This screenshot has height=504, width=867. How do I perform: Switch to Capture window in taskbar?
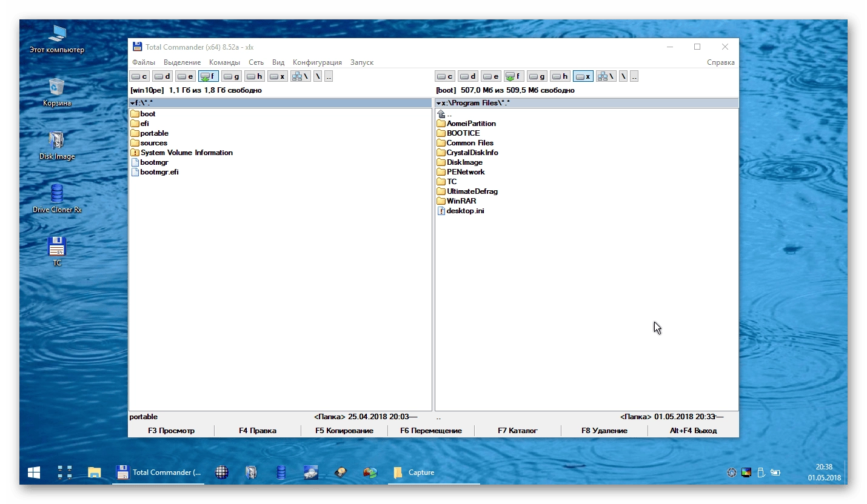pos(433,472)
